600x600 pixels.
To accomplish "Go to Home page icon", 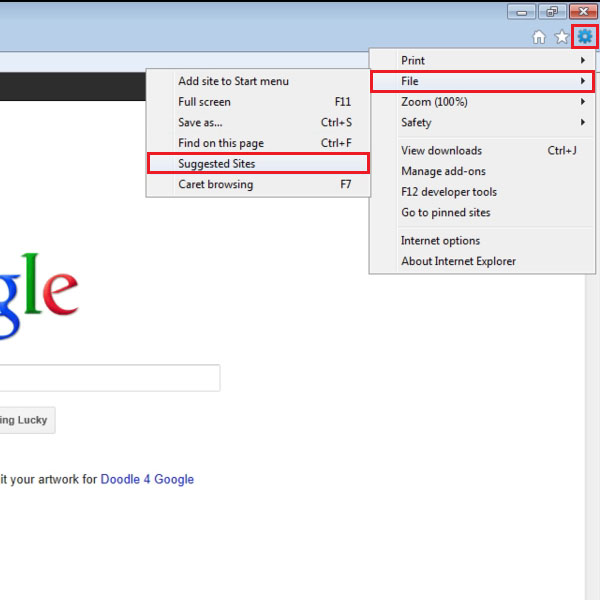I will [539, 37].
